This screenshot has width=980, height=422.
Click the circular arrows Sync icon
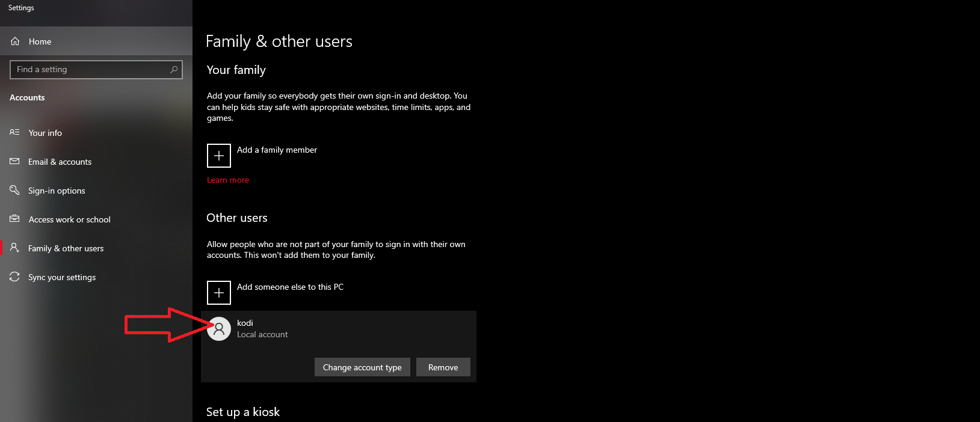(x=15, y=277)
